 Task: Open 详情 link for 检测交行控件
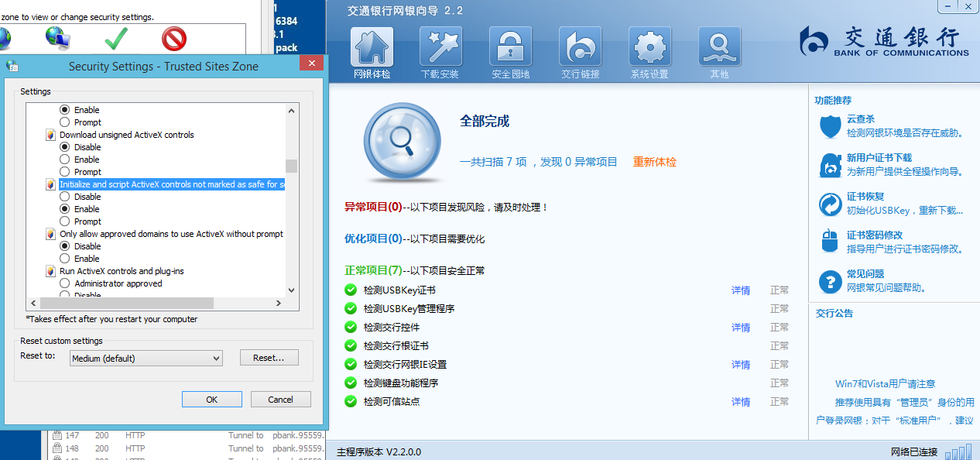pyautogui.click(x=741, y=328)
